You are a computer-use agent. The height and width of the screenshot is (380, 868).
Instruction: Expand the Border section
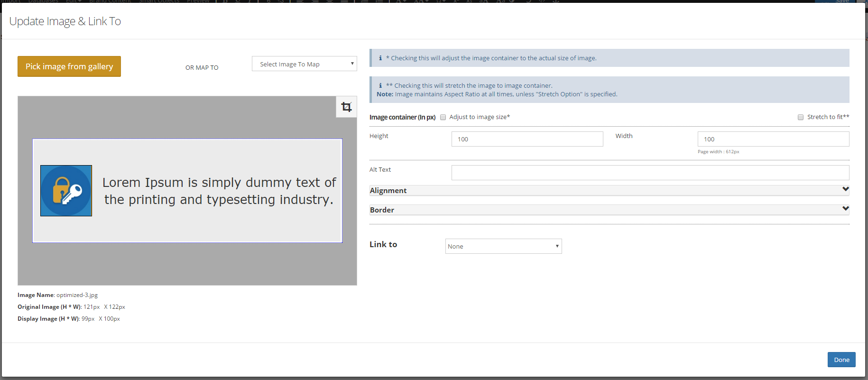click(845, 209)
